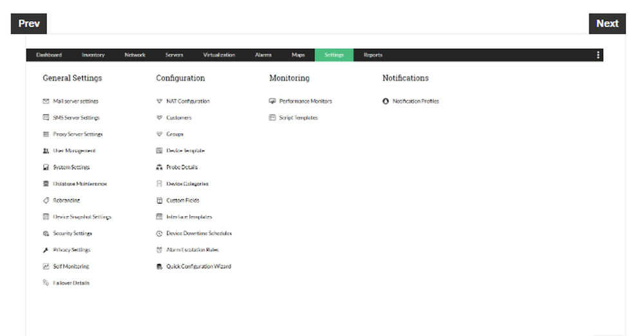644x336 pixels.
Task: Click the Customers icon
Action: pyautogui.click(x=159, y=118)
